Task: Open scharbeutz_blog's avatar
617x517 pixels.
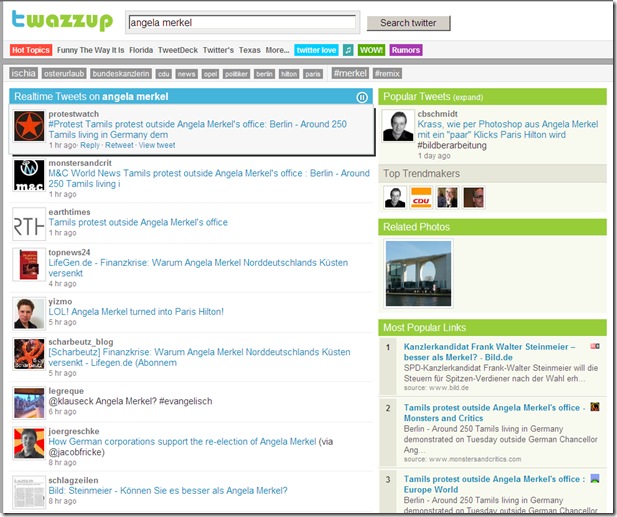Action: point(29,354)
